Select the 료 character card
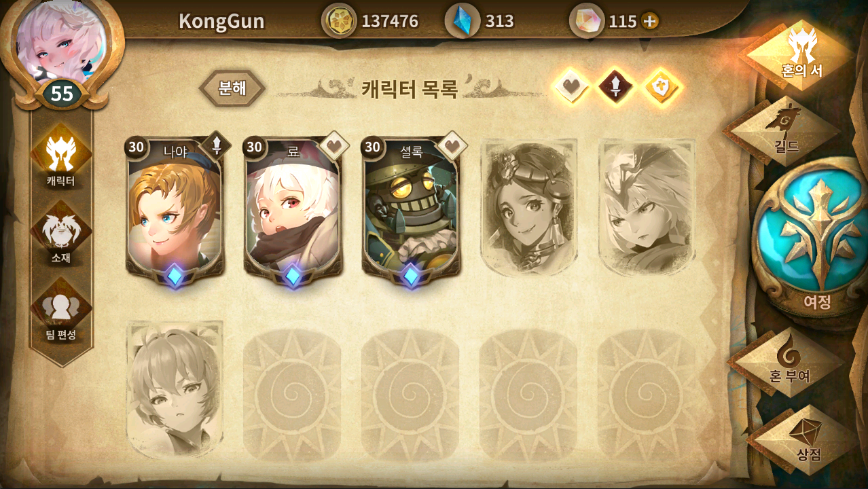 point(293,212)
